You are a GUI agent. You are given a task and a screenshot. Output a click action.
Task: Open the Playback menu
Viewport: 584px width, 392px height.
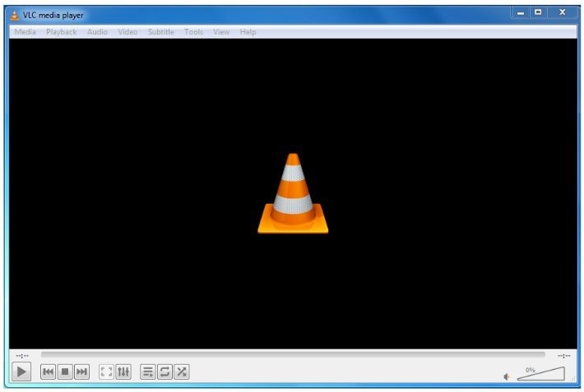(x=62, y=32)
